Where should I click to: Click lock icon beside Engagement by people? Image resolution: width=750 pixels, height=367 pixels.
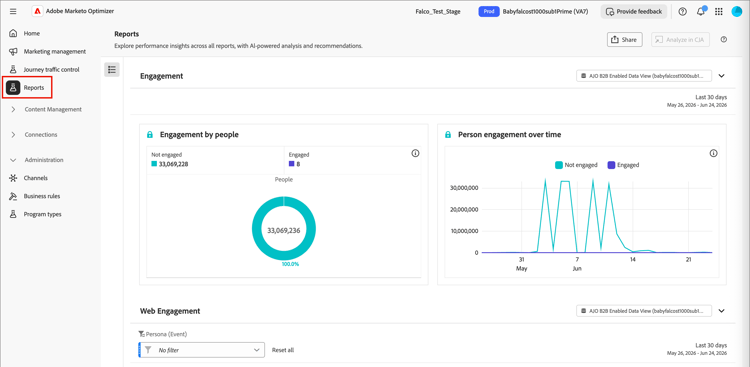point(150,135)
